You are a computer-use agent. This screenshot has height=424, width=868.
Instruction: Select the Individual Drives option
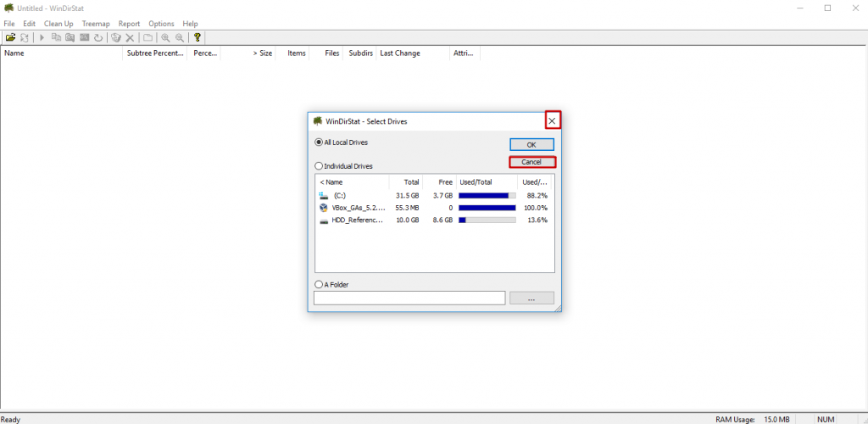pos(344,165)
